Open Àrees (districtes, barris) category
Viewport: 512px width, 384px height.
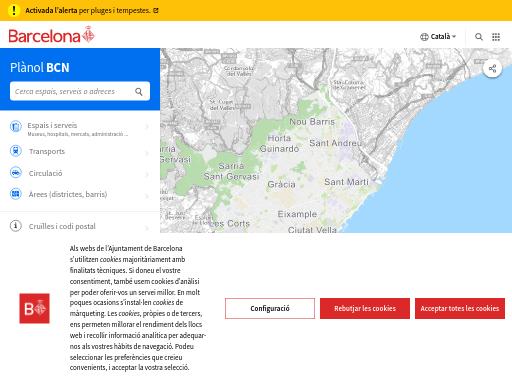(80, 194)
